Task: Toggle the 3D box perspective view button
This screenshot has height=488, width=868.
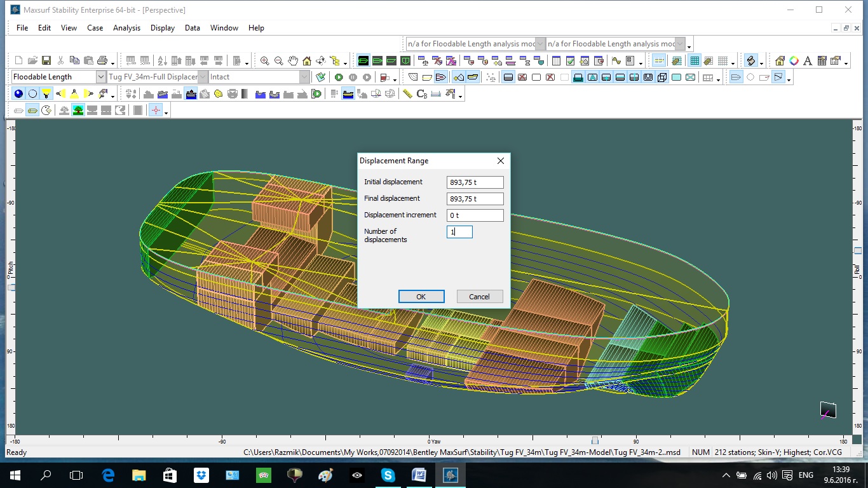Action: coord(662,78)
